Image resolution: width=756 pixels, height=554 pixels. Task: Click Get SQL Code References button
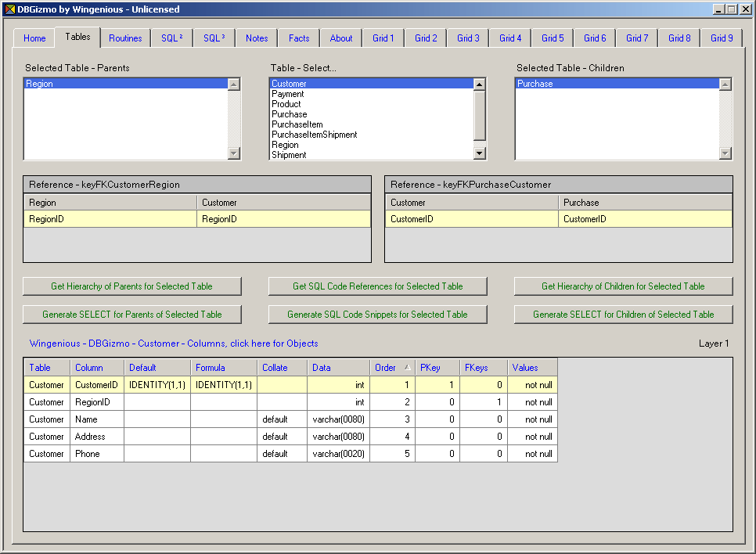coord(377,286)
